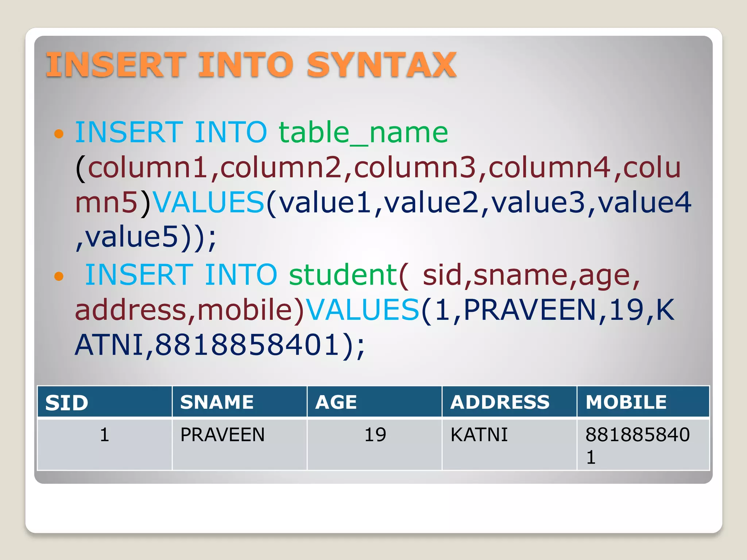Click the first blue 'VALUES' keyword after mn5)

pyautogui.click(x=209, y=202)
